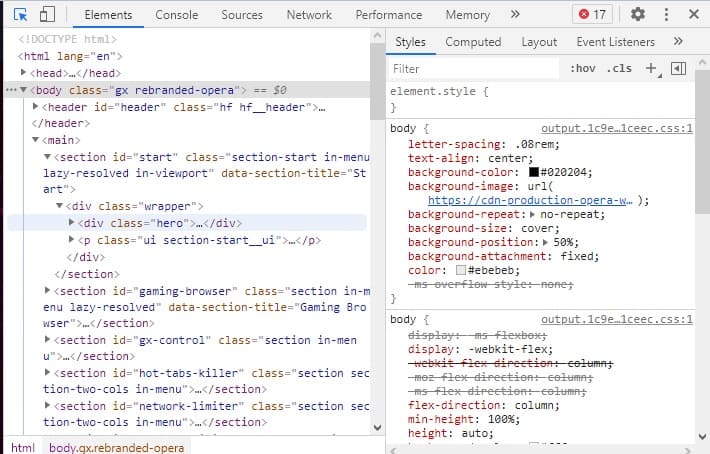Open the cdn-production-opera background image URL
The width and height of the screenshot is (710, 454).
[x=530, y=200]
